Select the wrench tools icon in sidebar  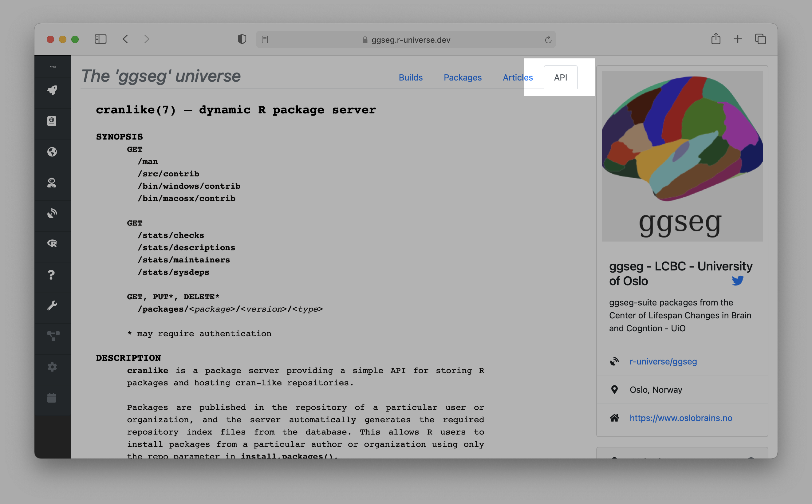52,304
